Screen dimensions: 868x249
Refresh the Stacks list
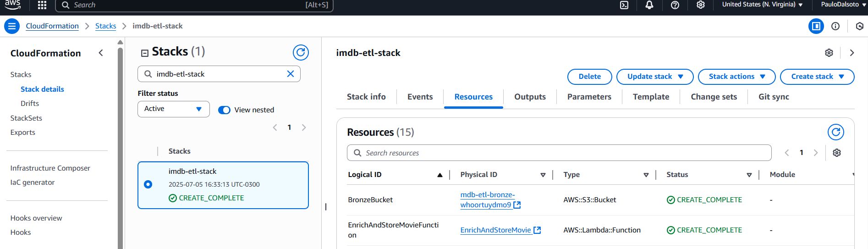pyautogui.click(x=301, y=53)
